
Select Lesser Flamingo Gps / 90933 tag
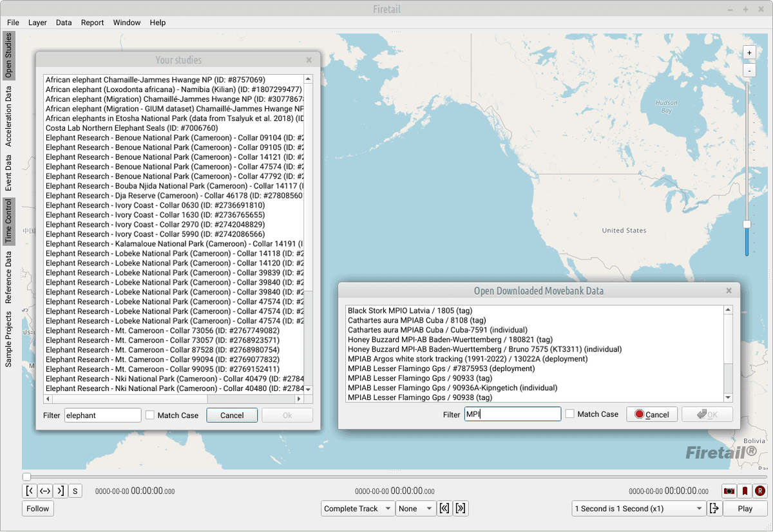(x=535, y=378)
